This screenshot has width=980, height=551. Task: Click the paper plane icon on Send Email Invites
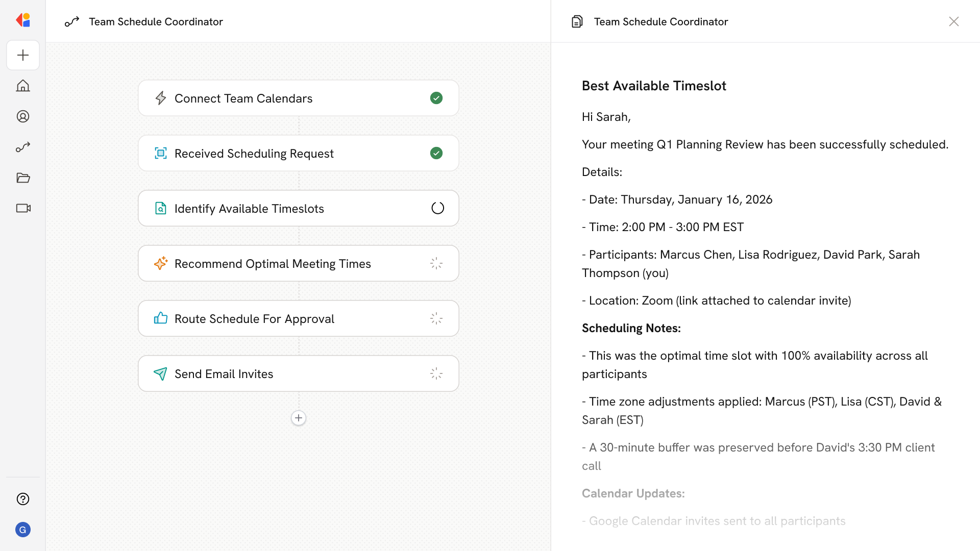pyautogui.click(x=161, y=373)
